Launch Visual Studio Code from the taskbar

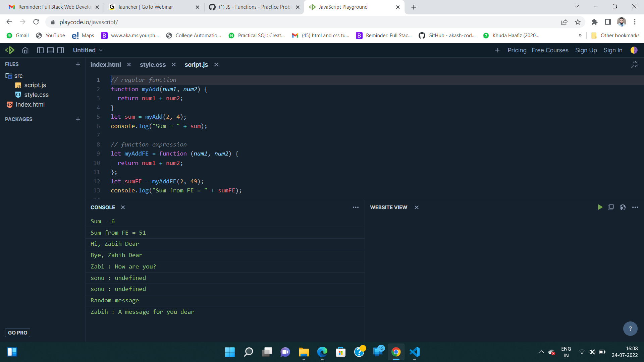point(415,352)
